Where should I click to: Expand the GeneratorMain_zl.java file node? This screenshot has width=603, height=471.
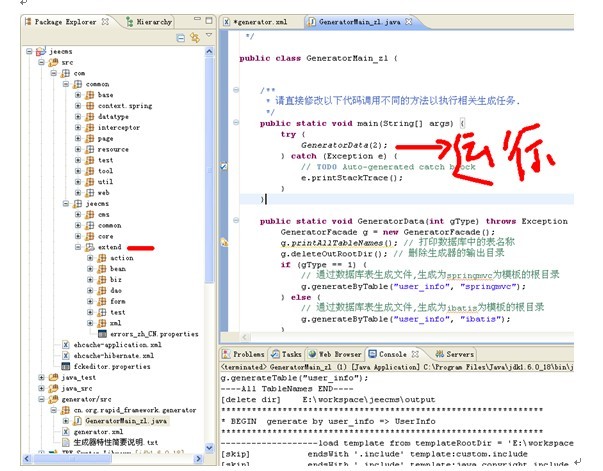[66, 421]
